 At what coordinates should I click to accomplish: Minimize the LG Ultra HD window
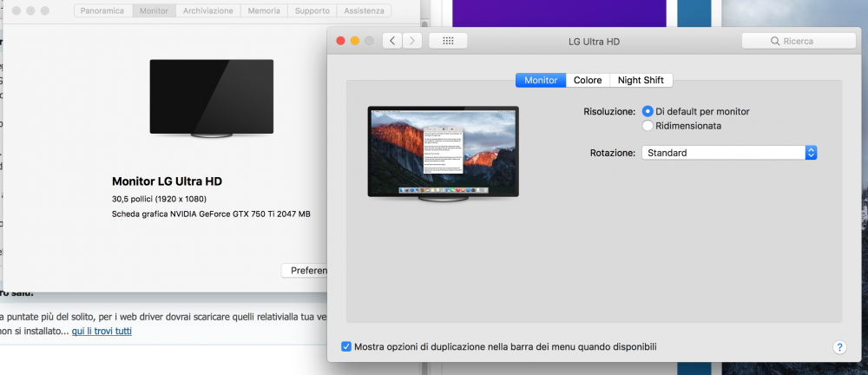click(355, 41)
